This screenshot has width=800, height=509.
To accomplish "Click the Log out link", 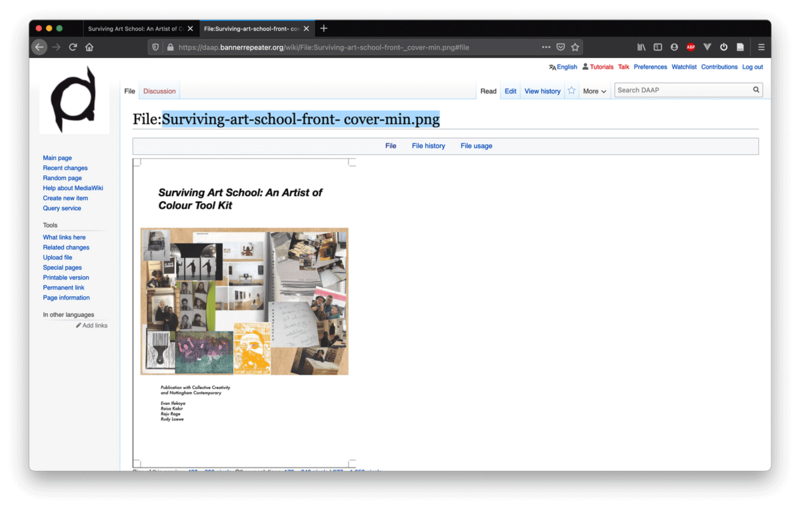I will [x=752, y=67].
